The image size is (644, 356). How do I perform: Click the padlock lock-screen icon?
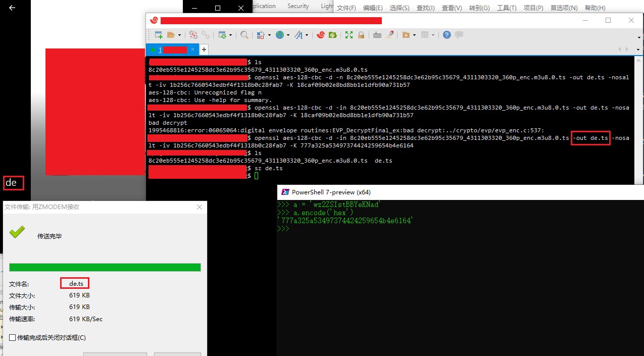click(x=361, y=35)
